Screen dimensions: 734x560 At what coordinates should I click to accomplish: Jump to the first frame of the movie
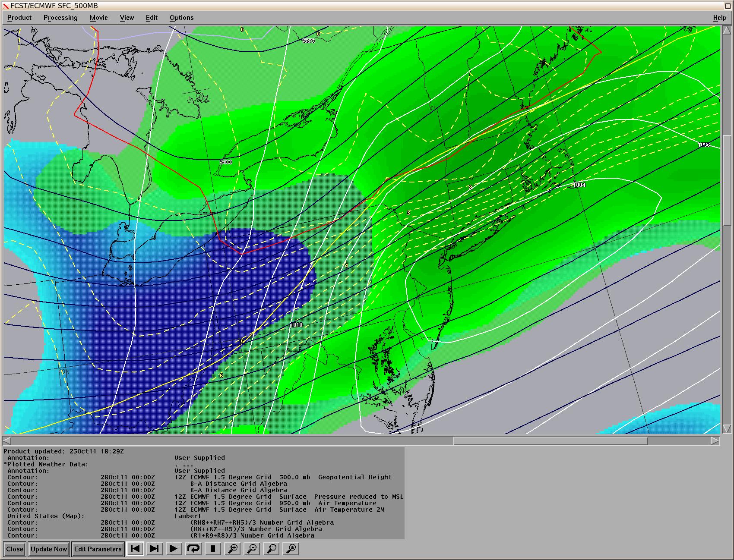point(135,549)
